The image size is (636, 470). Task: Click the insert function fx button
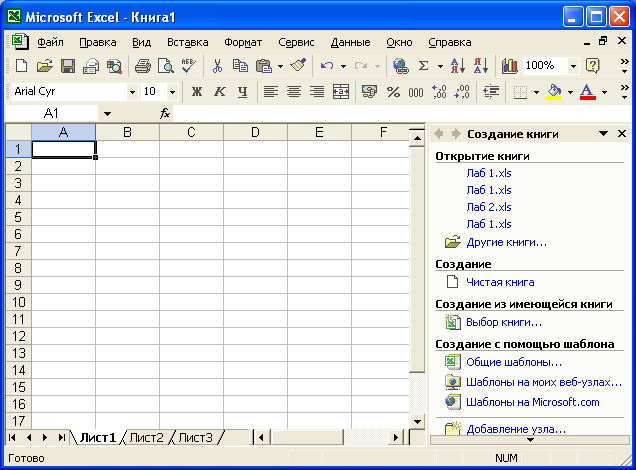coord(165,114)
